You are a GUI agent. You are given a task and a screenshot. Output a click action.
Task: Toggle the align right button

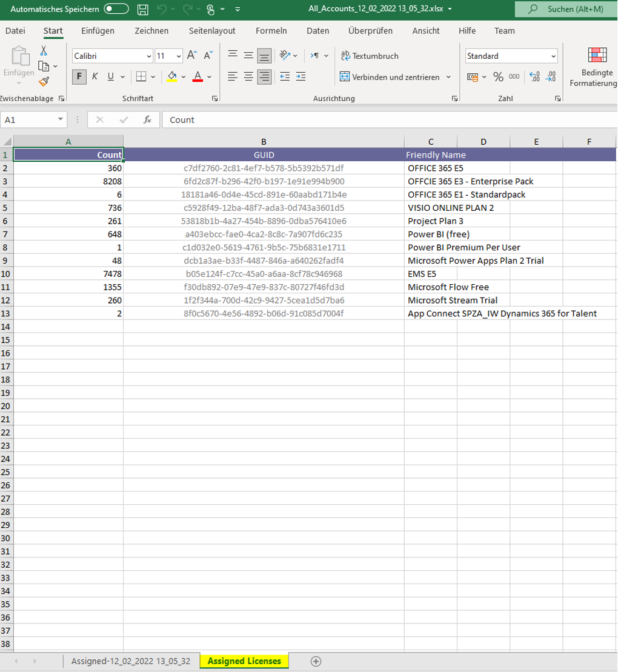click(x=264, y=77)
